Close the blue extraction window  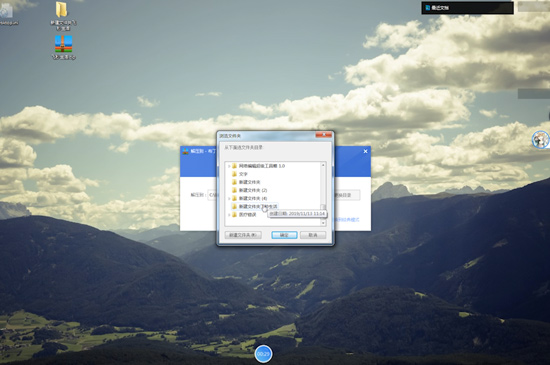365,151
